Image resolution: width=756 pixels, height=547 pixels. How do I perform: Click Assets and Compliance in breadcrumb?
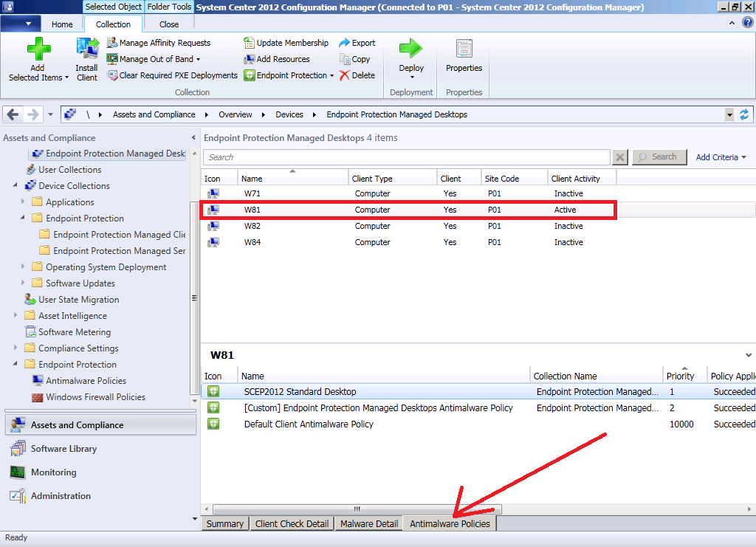coord(154,114)
